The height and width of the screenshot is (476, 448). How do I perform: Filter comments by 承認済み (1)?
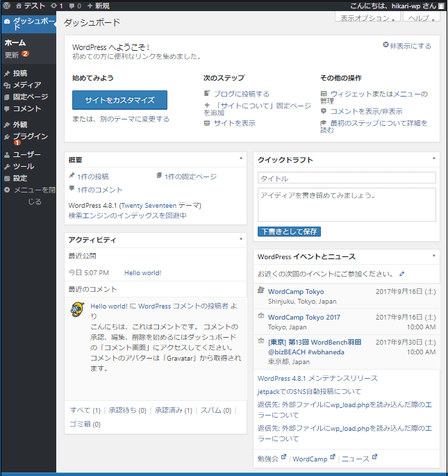pyautogui.click(x=174, y=411)
